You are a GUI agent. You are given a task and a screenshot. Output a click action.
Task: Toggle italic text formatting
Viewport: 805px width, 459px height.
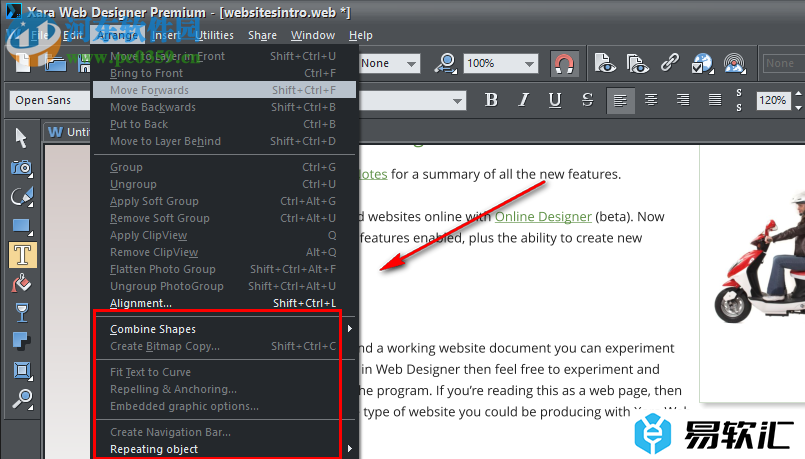point(523,100)
